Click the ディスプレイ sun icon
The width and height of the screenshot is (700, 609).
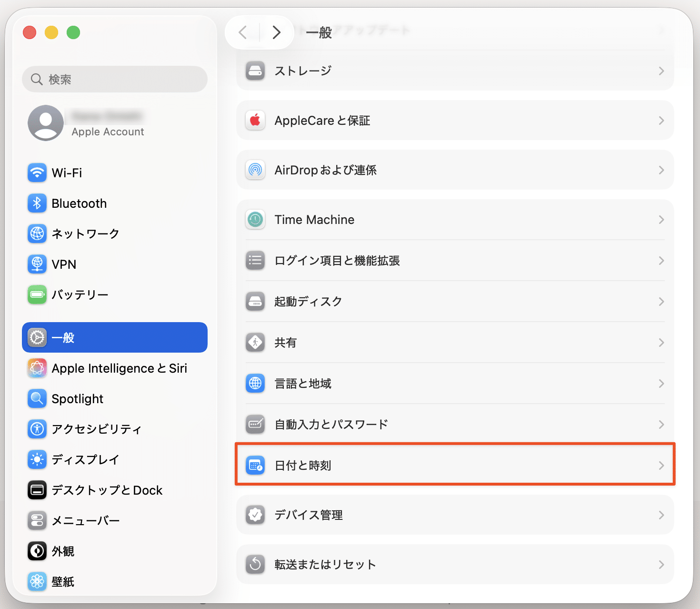point(37,459)
